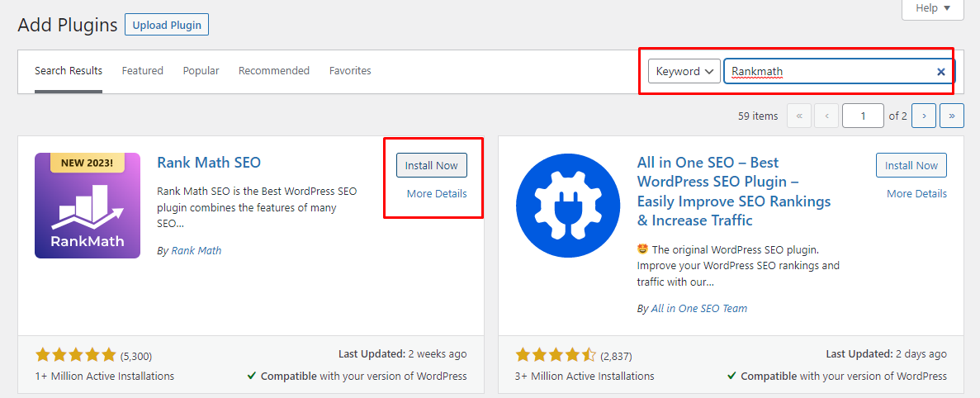
Task: Open the All in One SEO gear logo
Action: tap(568, 206)
